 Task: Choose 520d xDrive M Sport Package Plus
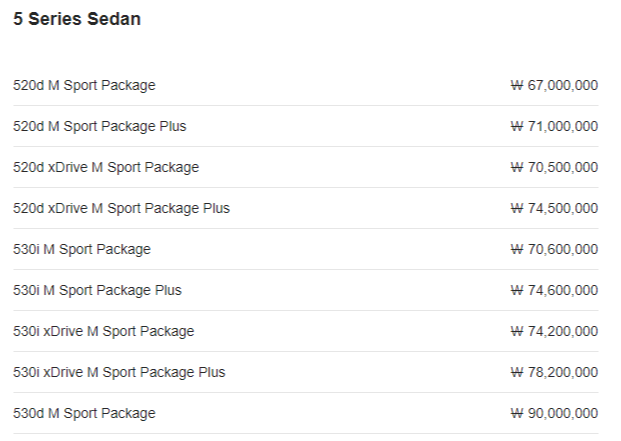(x=121, y=208)
